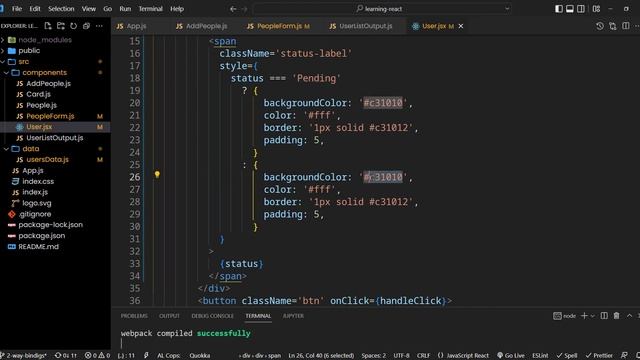
Task: Show the Jupyter panel tab
Action: [x=293, y=316]
